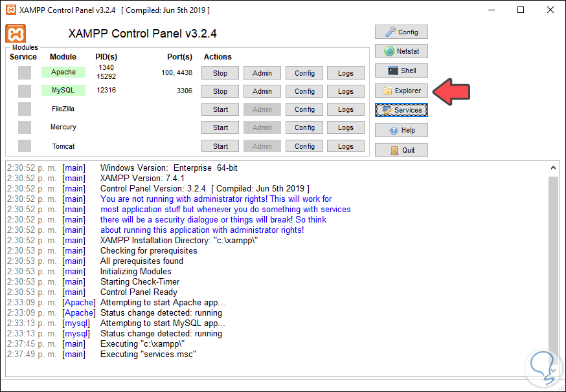Click log line 'Control Panel Ready'
Screen dimensions: 566x392
coord(139,292)
